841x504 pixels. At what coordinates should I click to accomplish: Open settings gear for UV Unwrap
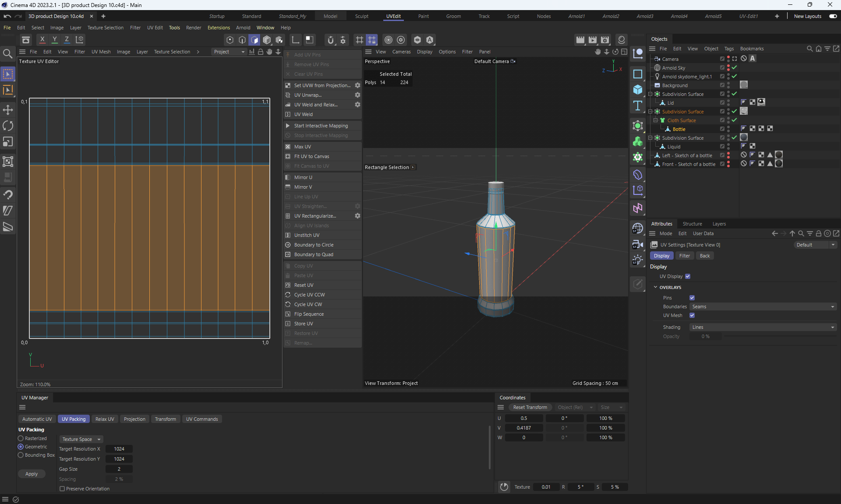pyautogui.click(x=357, y=95)
